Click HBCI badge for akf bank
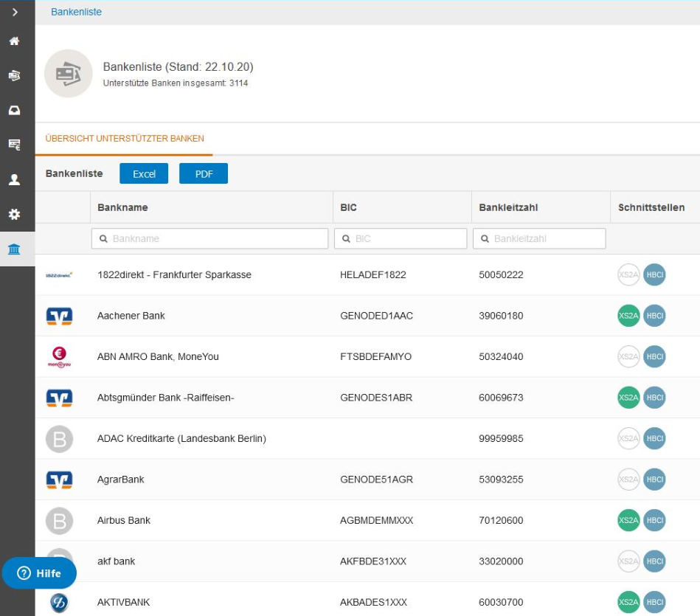 click(654, 561)
